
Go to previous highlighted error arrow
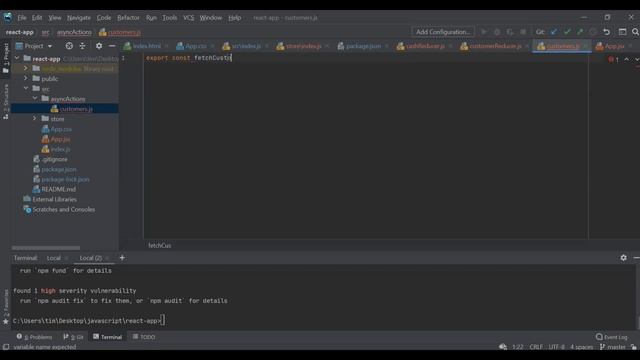click(627, 60)
